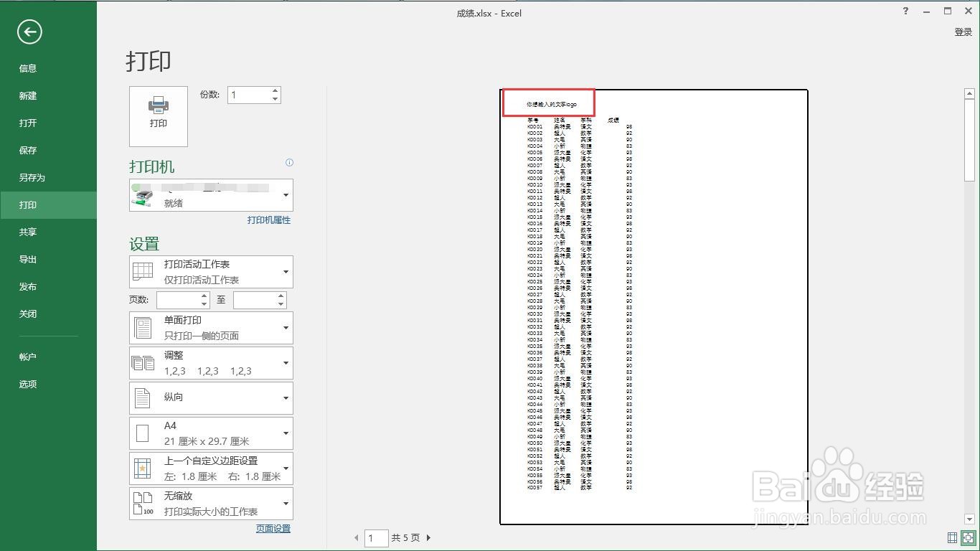Open Options in the backstage menu
This screenshot has height=551, width=980.
[48, 384]
